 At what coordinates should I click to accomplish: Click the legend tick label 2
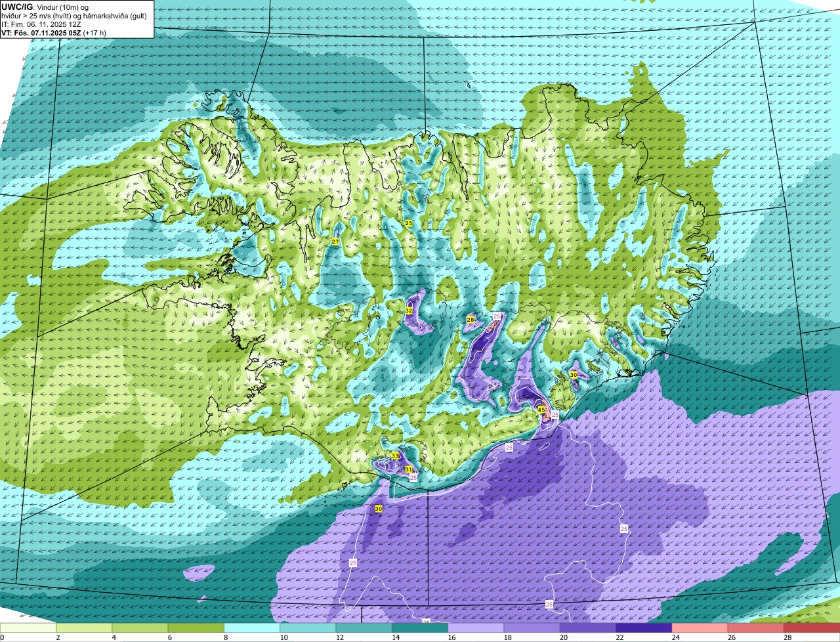(x=58, y=637)
